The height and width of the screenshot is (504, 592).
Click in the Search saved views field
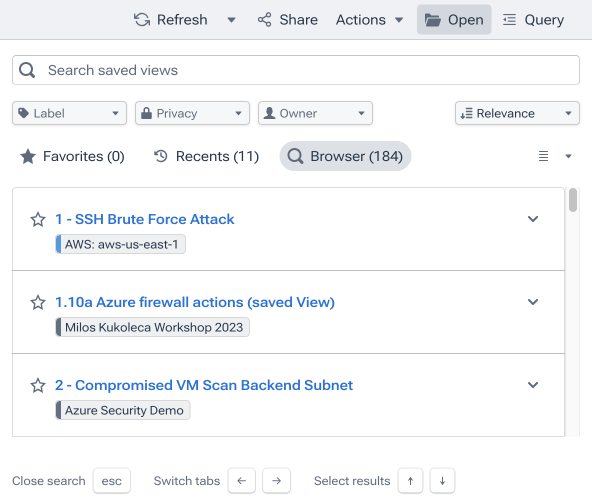click(x=296, y=70)
